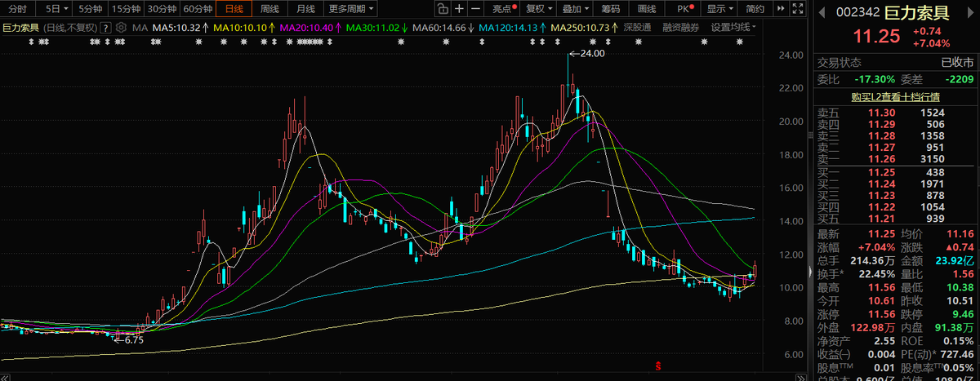
Task: Click stock code 002342
Action: pos(857,14)
